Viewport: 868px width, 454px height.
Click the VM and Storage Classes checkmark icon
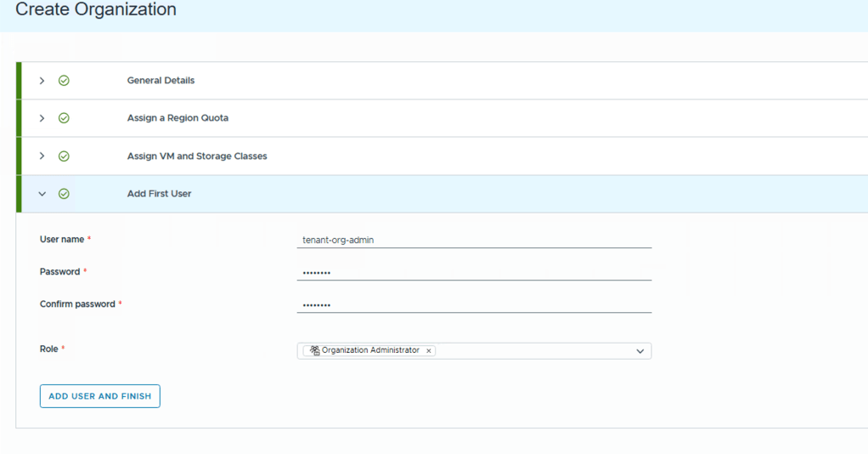coord(64,156)
